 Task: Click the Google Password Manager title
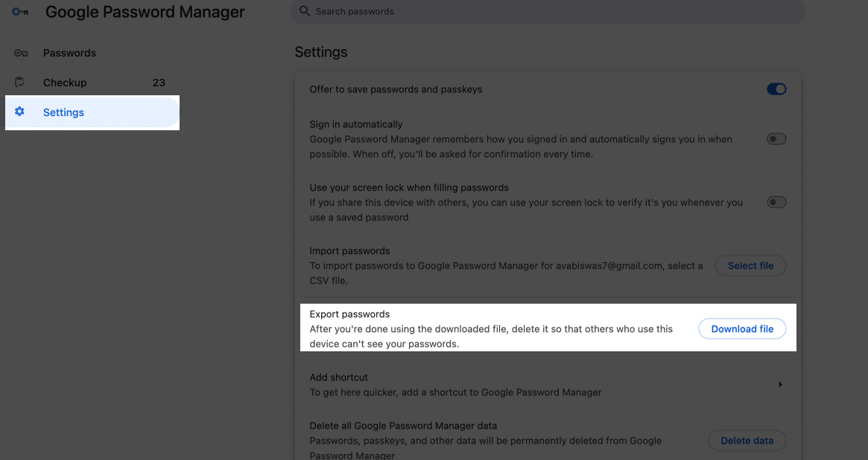coord(145,12)
